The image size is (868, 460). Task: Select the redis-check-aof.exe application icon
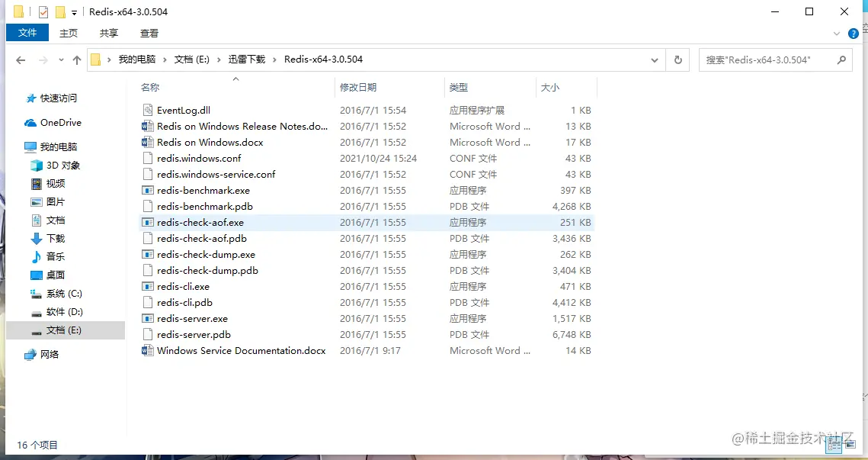(x=147, y=223)
